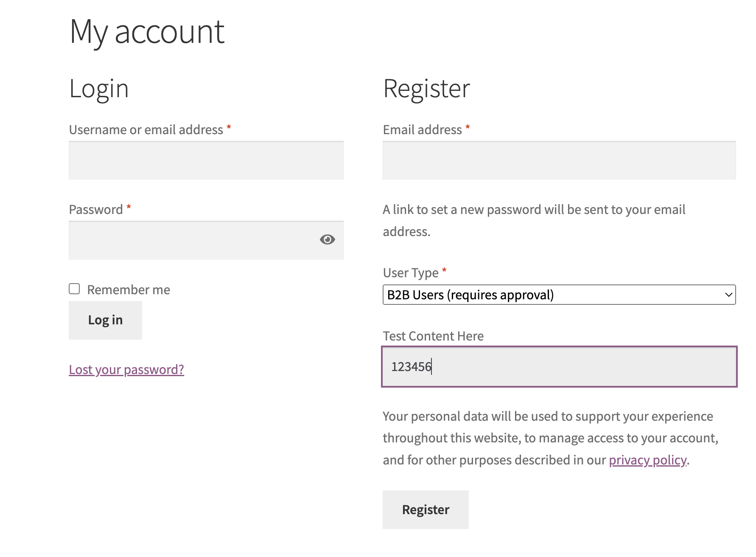
Task: Click the Remember me label text
Action: tap(129, 290)
